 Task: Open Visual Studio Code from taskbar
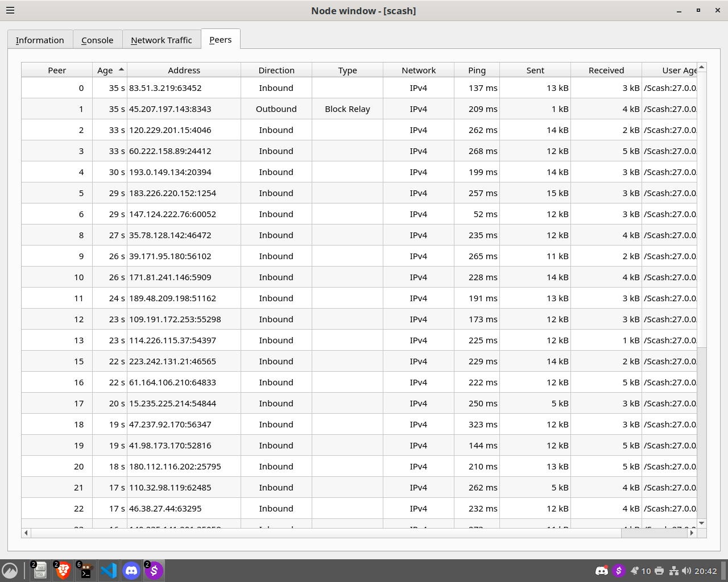pyautogui.click(x=109, y=571)
